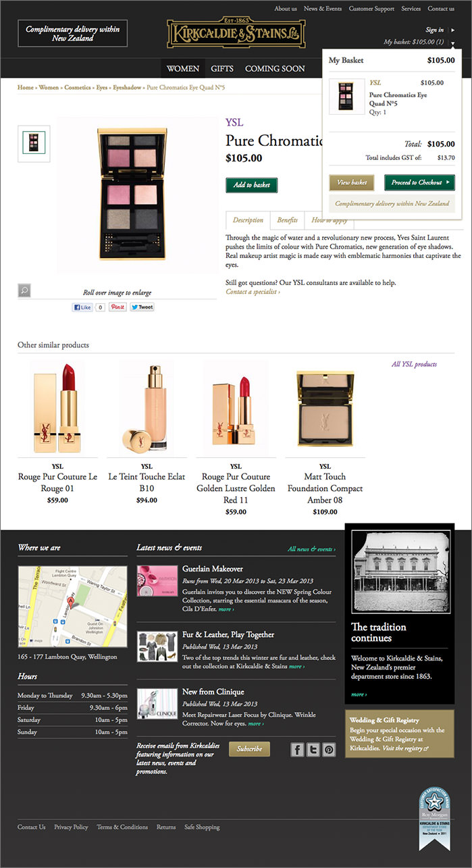This screenshot has height=868, width=472.
Task: Click the View basket button
Action: 352,182
